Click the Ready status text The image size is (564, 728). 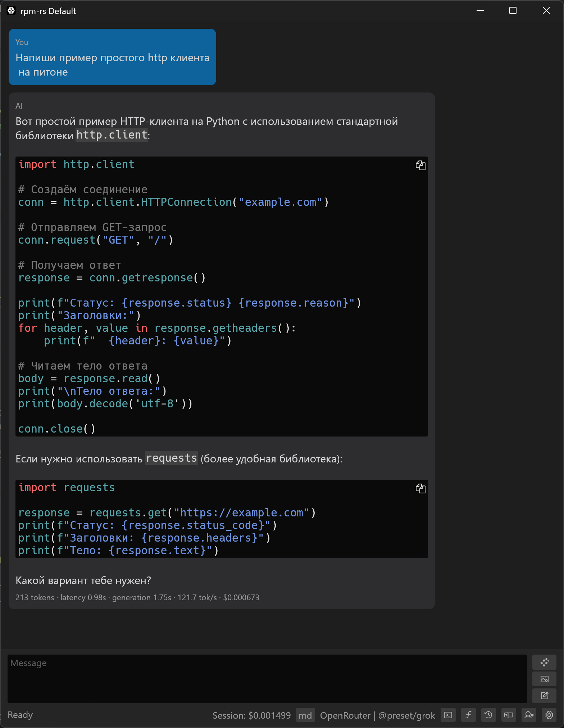click(20, 715)
